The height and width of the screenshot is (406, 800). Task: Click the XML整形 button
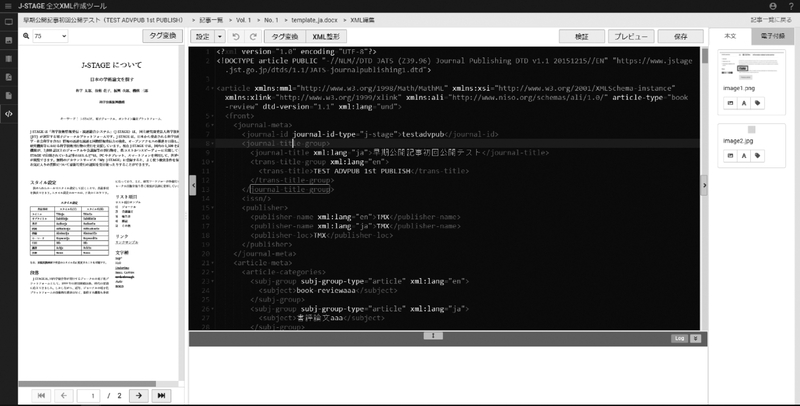[x=326, y=36]
